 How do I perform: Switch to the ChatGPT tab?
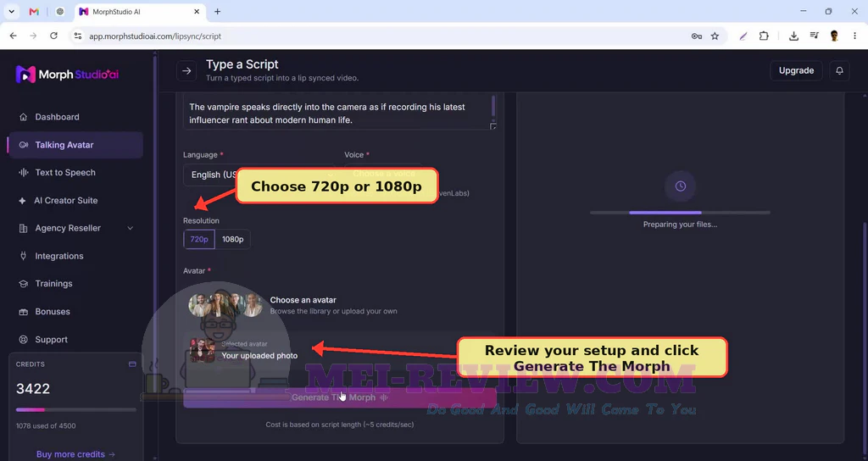(x=60, y=12)
